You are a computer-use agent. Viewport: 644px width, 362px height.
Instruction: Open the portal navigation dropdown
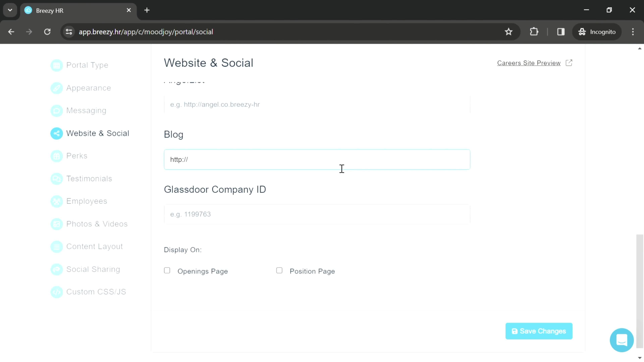tap(10, 10)
